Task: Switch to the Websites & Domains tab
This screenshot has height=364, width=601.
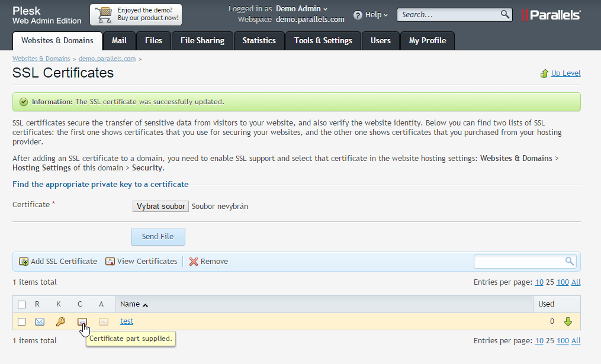Action: coord(57,41)
